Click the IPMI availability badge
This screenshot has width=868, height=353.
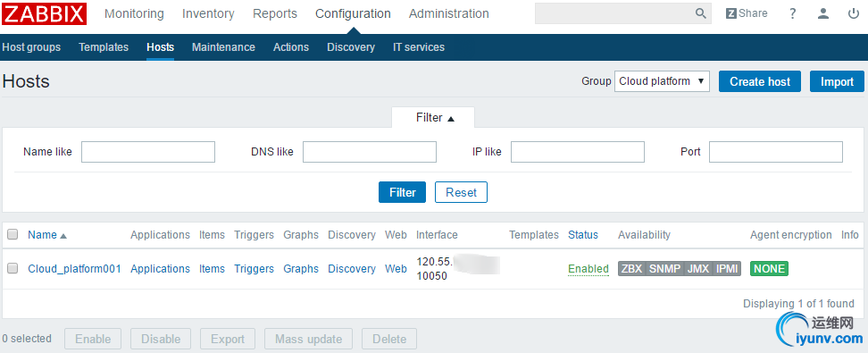tap(726, 269)
